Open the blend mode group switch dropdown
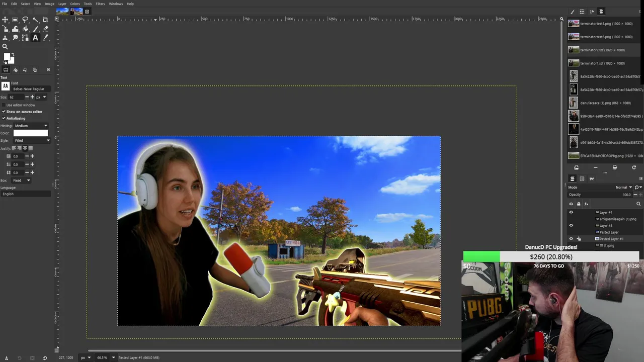Viewport: 644px width, 362px height. click(x=638, y=187)
